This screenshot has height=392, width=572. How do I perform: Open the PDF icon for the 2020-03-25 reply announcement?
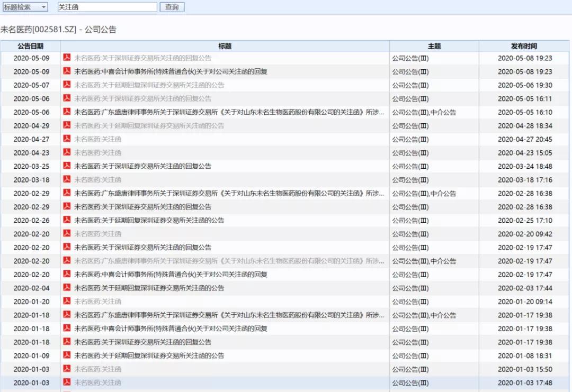tap(67, 166)
